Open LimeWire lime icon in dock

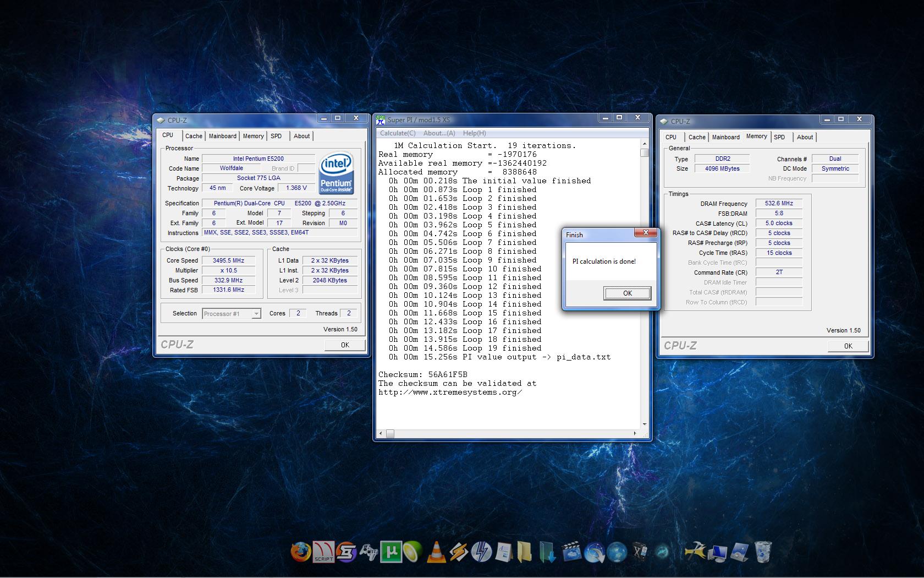click(x=413, y=552)
